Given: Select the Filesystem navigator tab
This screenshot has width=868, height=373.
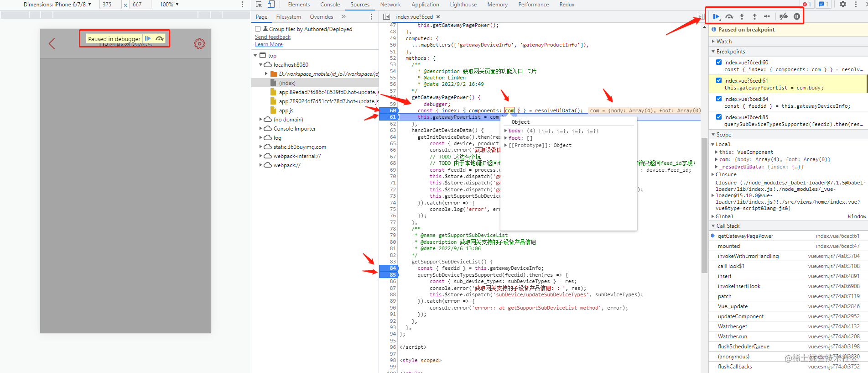Looking at the screenshot, I should coord(289,17).
